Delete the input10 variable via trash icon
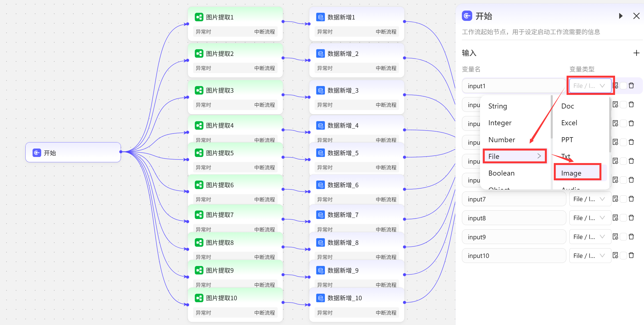The image size is (644, 325). point(631,255)
